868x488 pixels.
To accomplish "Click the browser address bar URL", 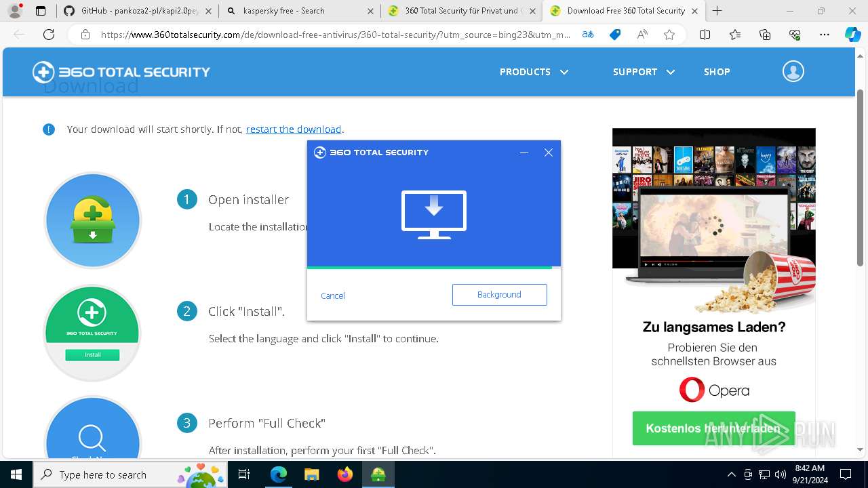I will (x=336, y=35).
